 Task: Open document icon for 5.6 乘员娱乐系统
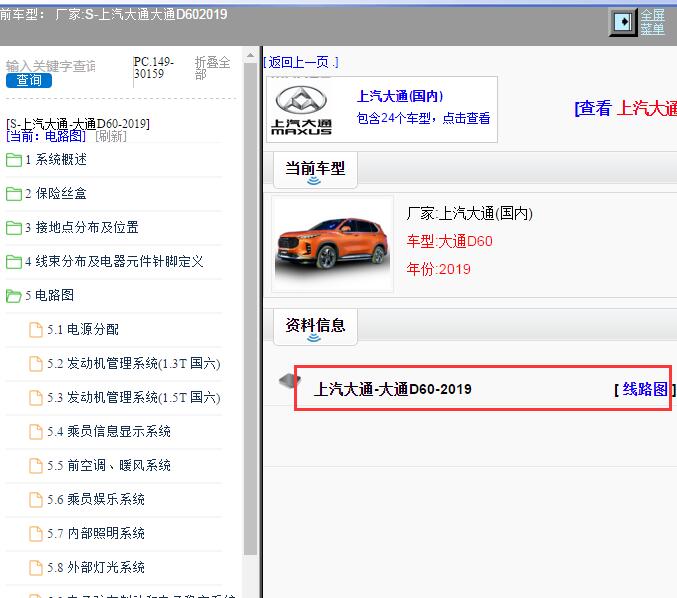point(36,500)
